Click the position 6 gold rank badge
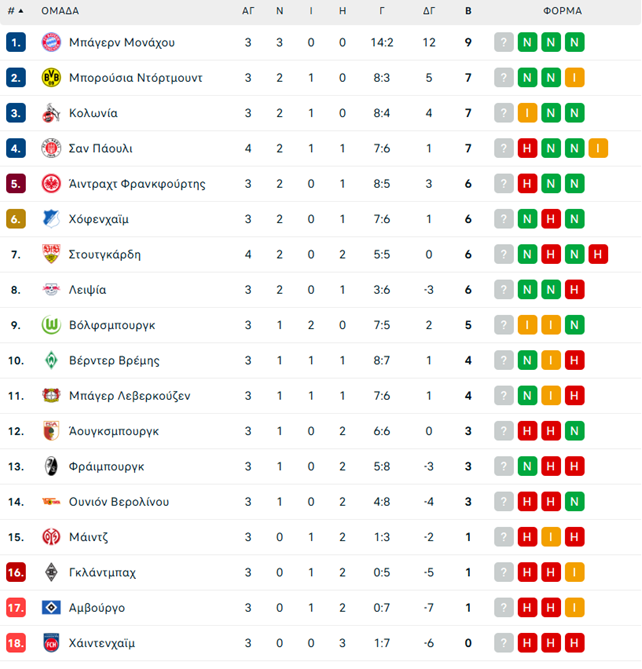The image size is (642, 669). pos(16,219)
